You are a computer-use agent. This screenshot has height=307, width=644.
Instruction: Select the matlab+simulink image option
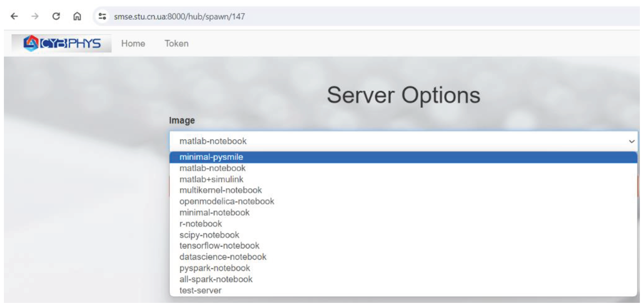211,179
